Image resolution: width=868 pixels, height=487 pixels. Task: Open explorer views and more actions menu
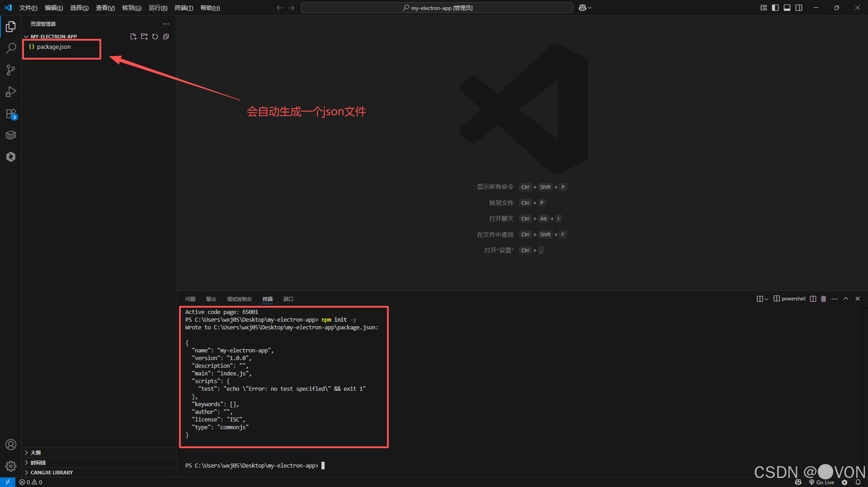[166, 24]
